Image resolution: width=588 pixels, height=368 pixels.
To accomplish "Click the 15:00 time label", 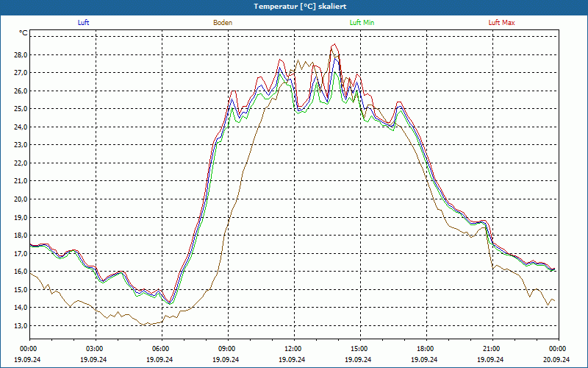I will click(x=359, y=349).
